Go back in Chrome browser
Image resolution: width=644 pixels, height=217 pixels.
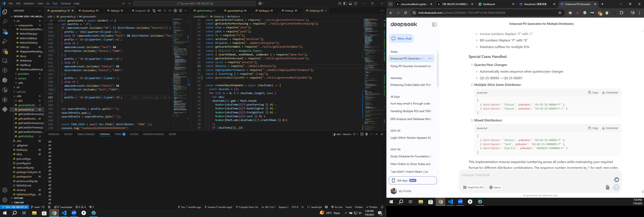pos(391,13)
